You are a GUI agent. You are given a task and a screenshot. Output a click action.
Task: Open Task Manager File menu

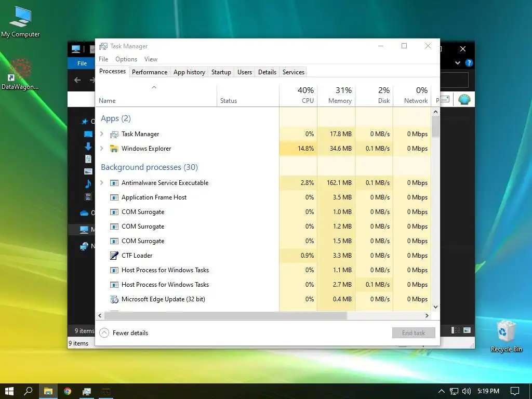(x=103, y=59)
